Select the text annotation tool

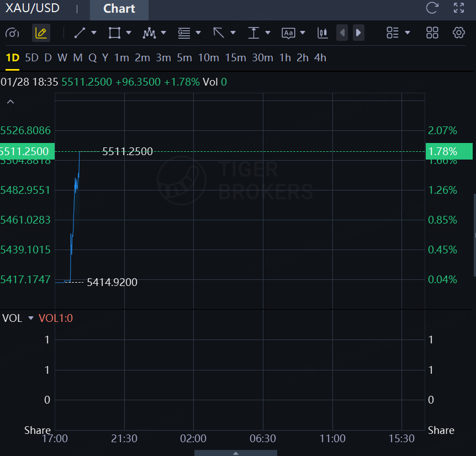click(288, 33)
